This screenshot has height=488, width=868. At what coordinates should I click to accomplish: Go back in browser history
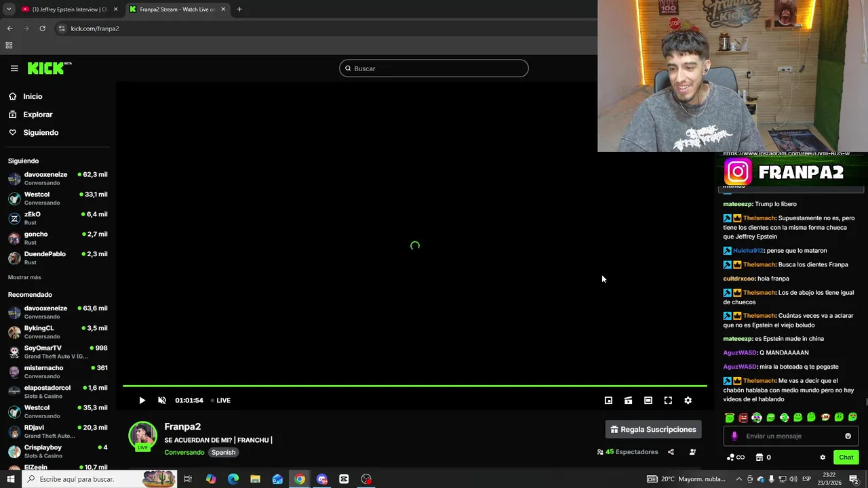point(9,28)
